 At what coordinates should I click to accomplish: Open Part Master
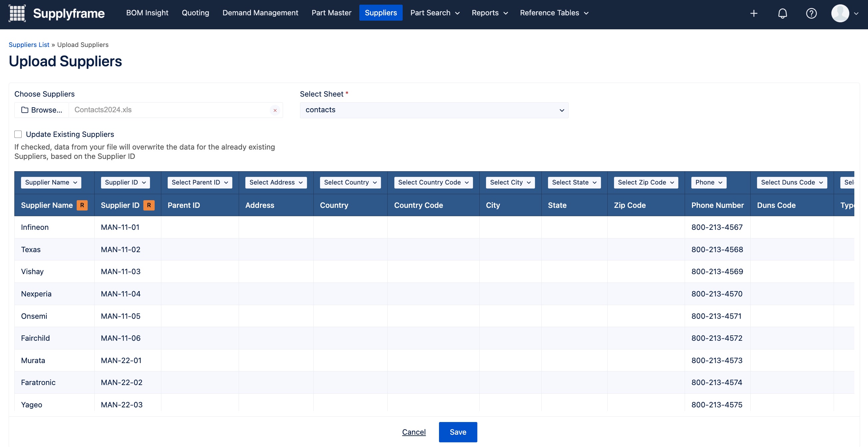click(331, 13)
